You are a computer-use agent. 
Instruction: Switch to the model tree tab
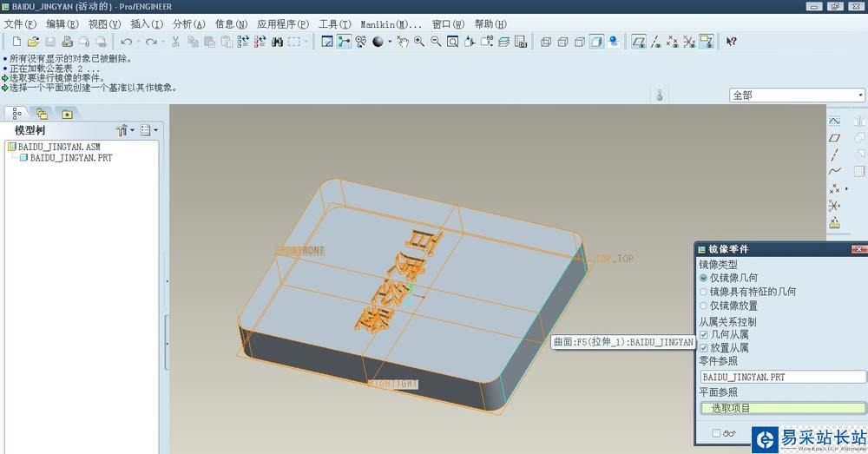point(16,114)
